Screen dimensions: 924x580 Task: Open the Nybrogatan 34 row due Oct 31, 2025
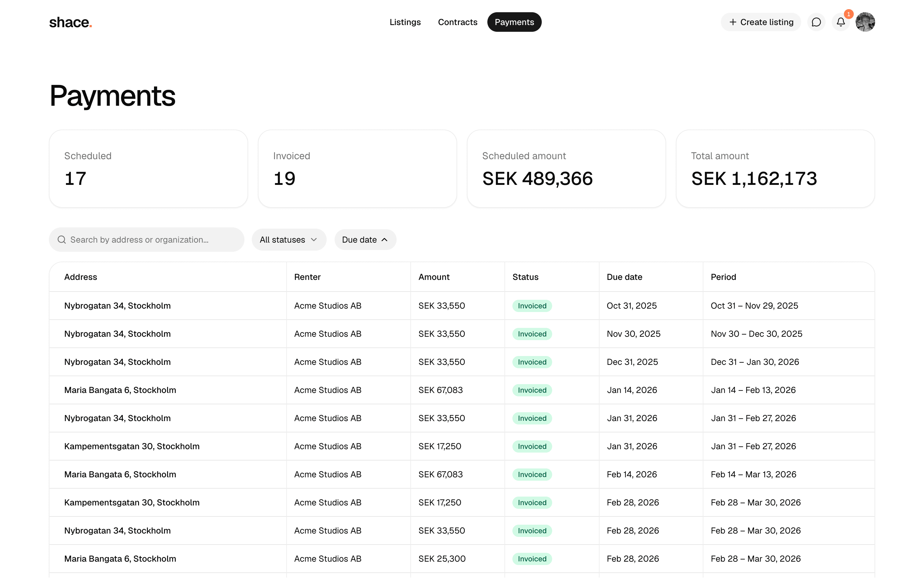pos(462,306)
